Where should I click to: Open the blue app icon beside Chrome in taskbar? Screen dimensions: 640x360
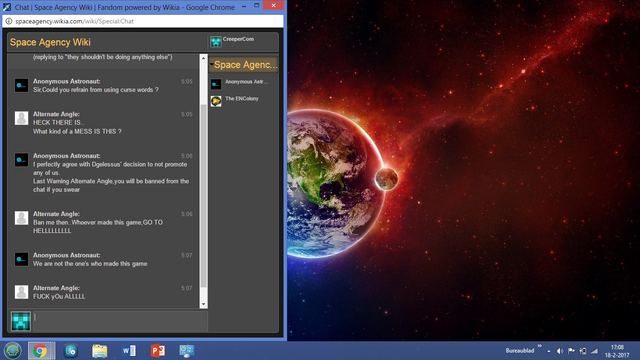[71, 351]
